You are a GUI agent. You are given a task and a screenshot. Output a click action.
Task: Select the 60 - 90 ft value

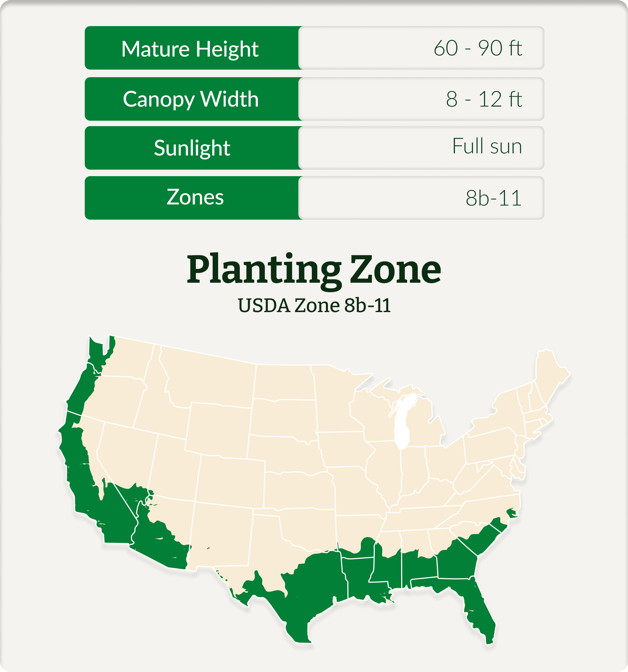point(478,48)
